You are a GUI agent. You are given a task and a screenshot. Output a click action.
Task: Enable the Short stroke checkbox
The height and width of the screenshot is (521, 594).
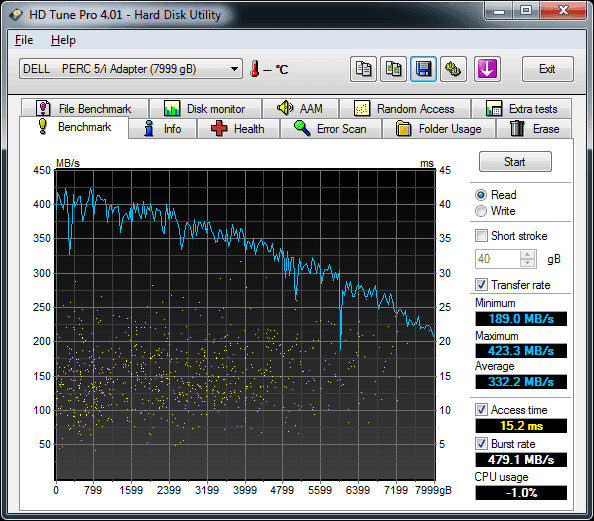point(481,236)
